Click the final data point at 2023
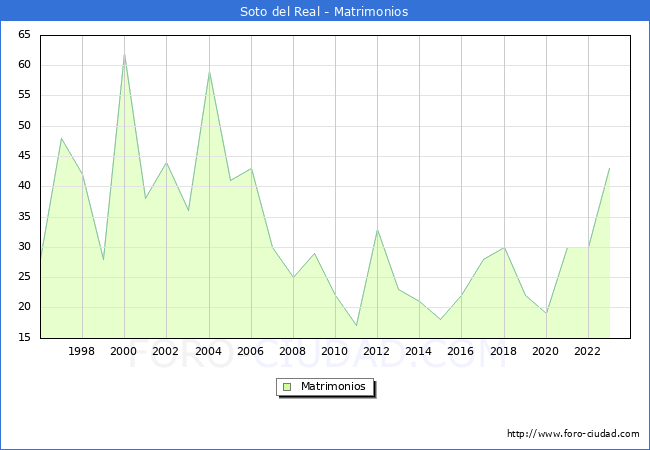This screenshot has width=650, height=450. (609, 168)
